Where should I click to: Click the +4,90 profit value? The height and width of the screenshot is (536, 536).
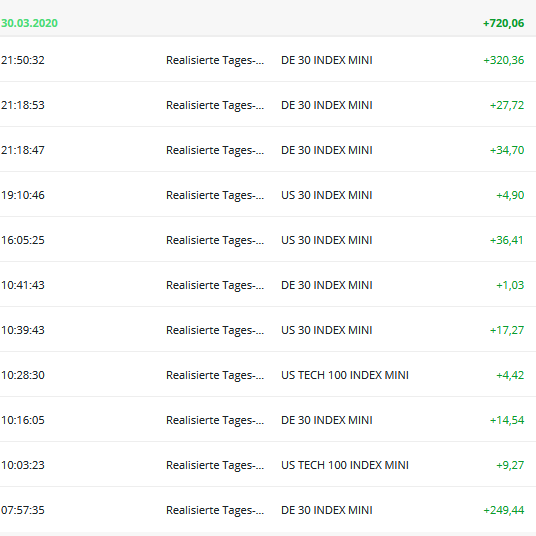click(x=510, y=195)
